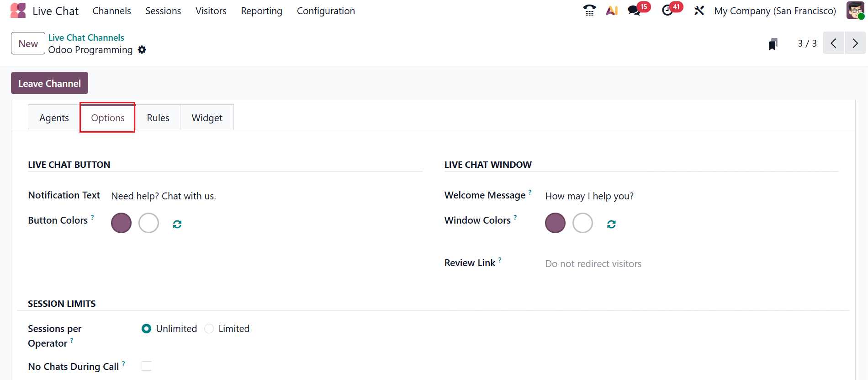Reset Button Colors with refresh icon
Image resolution: width=868 pixels, height=380 pixels.
177,224
